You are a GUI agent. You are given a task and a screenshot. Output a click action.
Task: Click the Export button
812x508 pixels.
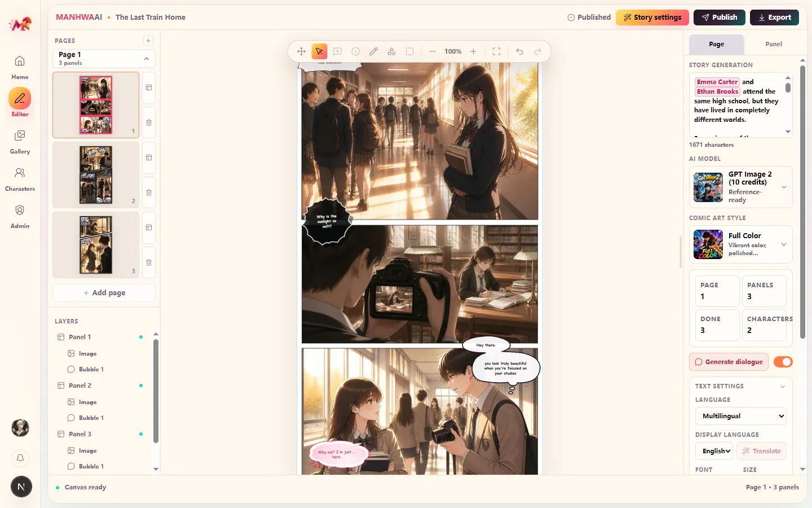coord(774,17)
